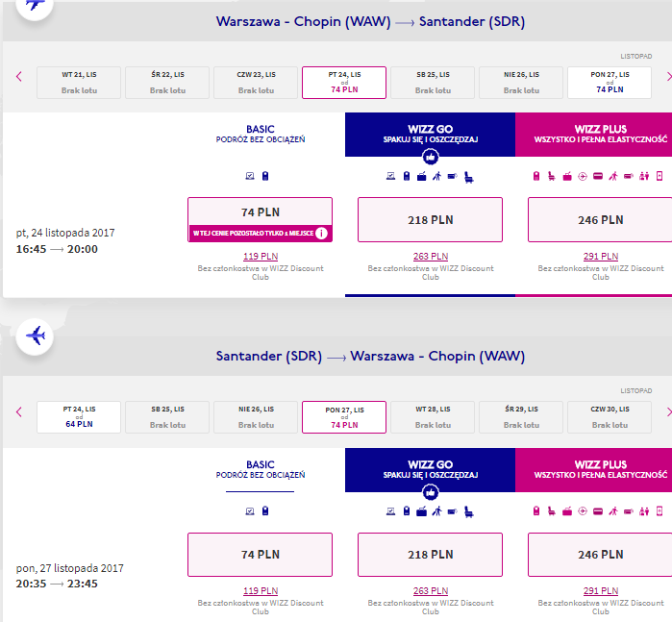Click info icon on last seat banner

click(321, 234)
